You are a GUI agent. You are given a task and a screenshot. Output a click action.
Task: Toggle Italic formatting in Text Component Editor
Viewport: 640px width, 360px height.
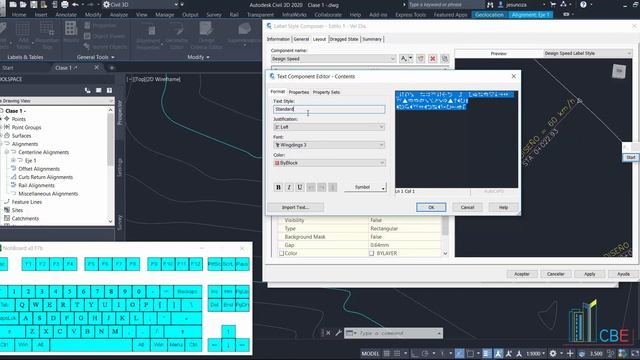(289, 187)
